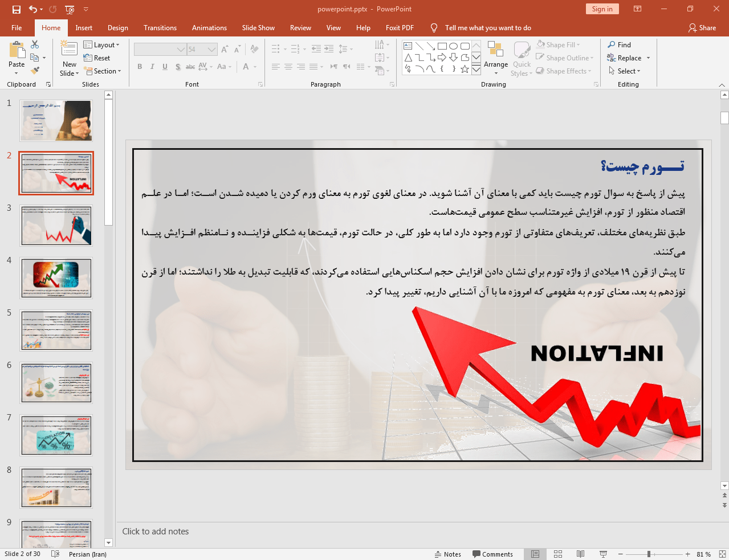Switch to Reading View icon
The height and width of the screenshot is (560, 729).
pos(581,554)
